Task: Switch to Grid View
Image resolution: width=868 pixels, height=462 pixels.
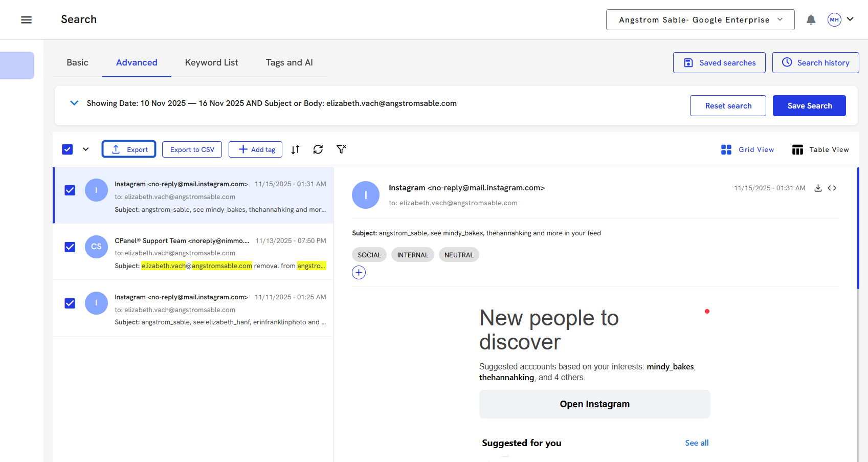Action: coord(747,149)
